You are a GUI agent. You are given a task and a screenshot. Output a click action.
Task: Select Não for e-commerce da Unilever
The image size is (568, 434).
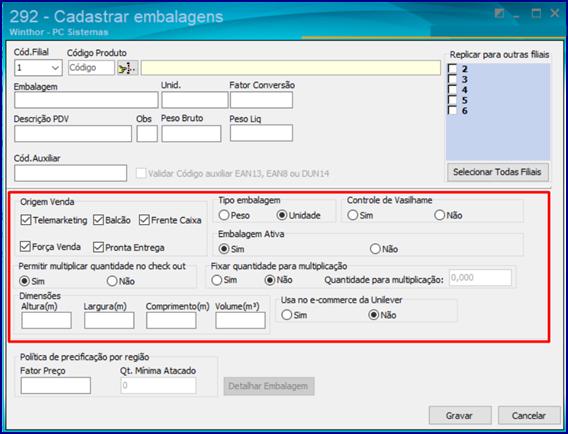(373, 315)
